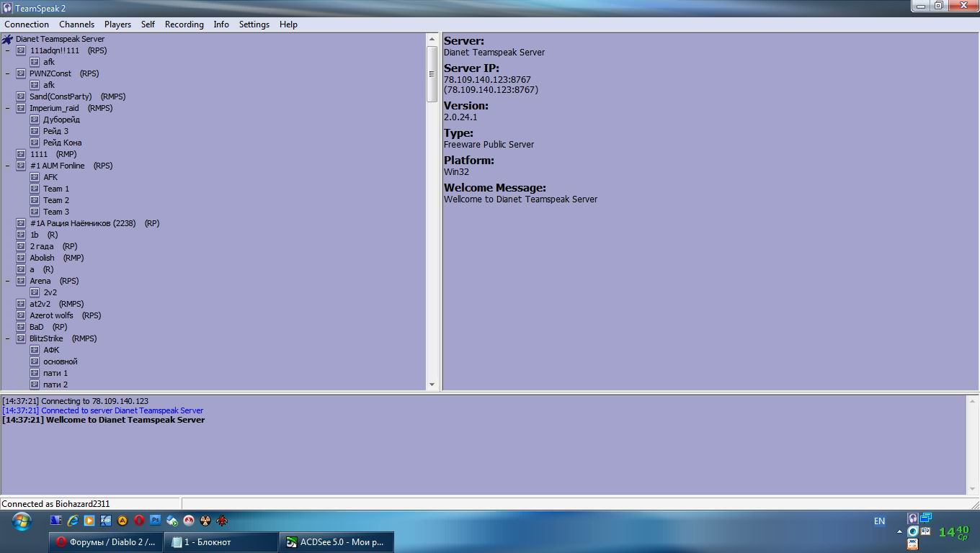Click the Dianet Teamspeak Server root icon
The width and height of the screenshot is (980, 553).
(8, 39)
